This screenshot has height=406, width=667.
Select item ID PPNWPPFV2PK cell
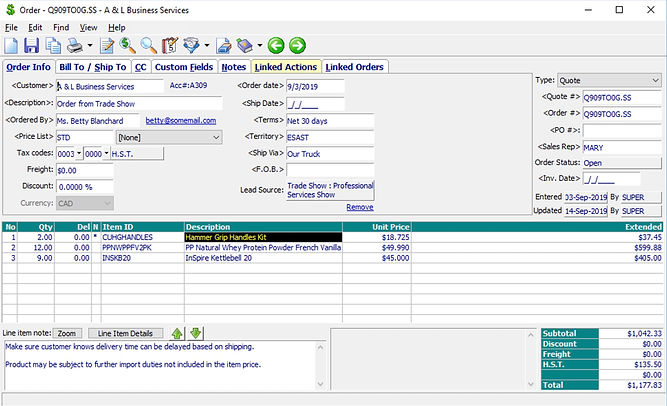pyautogui.click(x=143, y=247)
